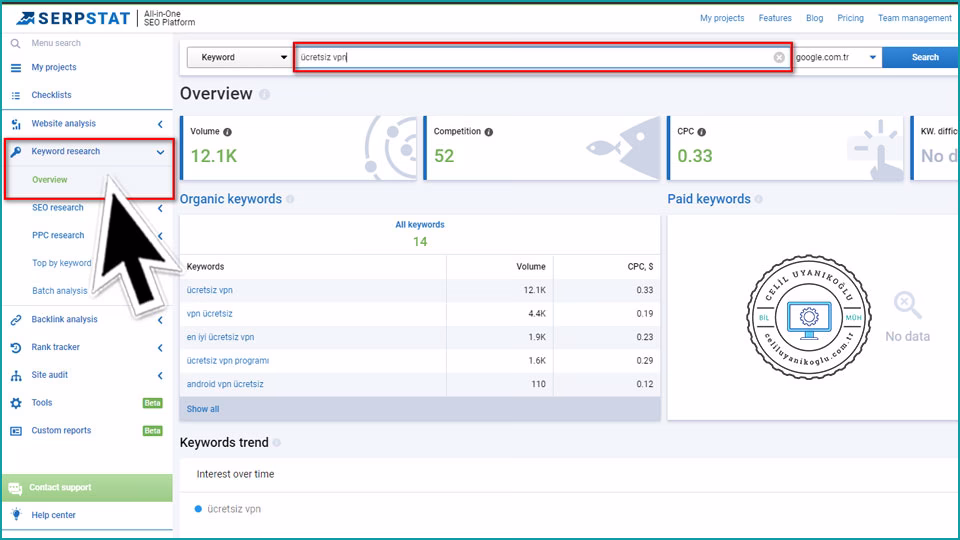Click Show all organic keywords
The height and width of the screenshot is (540, 960).
point(203,409)
